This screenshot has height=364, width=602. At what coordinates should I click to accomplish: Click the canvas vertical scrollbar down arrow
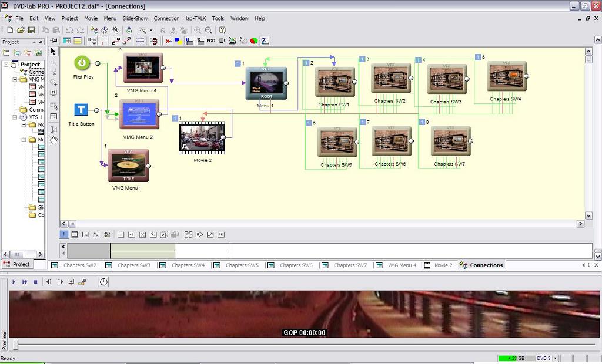588,215
